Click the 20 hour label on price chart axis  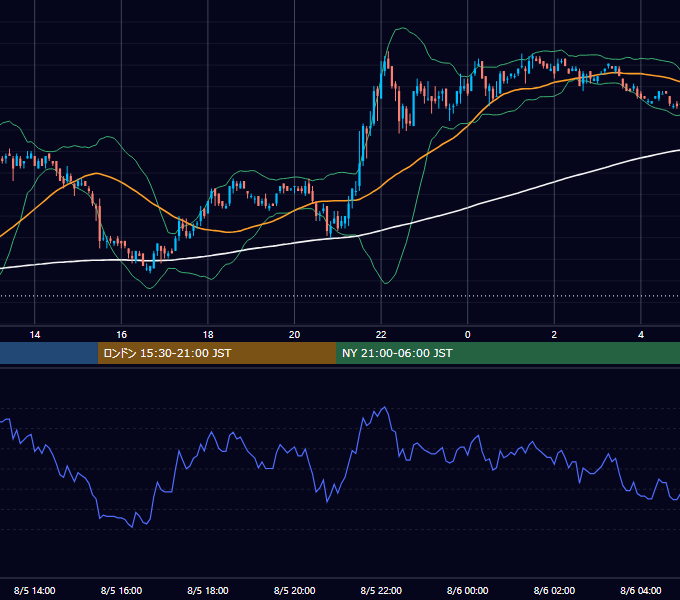[x=294, y=335]
